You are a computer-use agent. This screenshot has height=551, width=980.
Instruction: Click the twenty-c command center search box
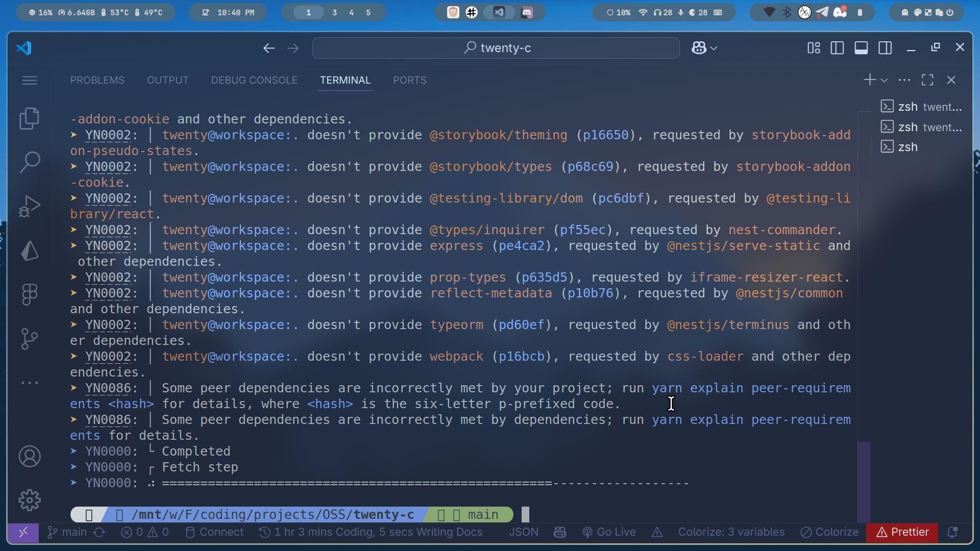(x=496, y=48)
